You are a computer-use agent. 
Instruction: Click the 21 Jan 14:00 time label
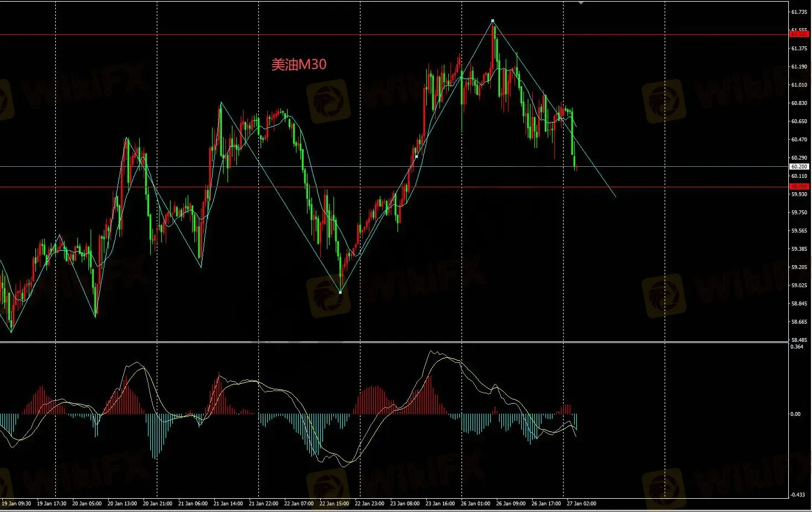[229, 504]
